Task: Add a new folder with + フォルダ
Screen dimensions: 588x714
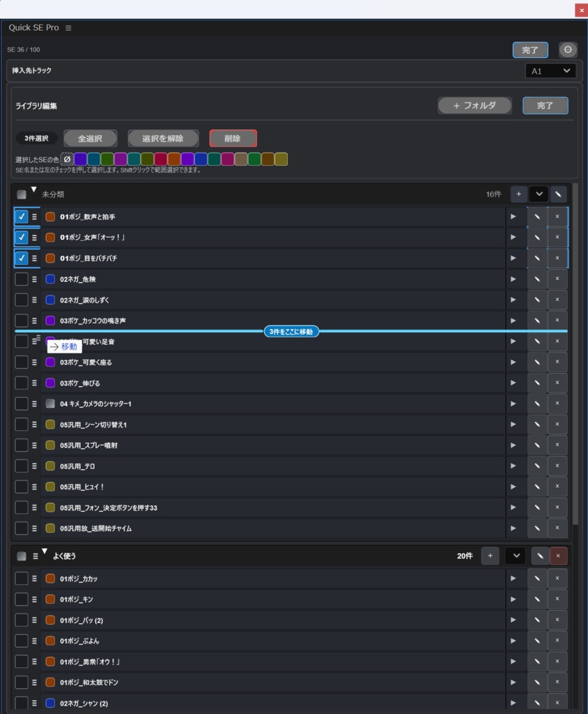Action: 474,106
